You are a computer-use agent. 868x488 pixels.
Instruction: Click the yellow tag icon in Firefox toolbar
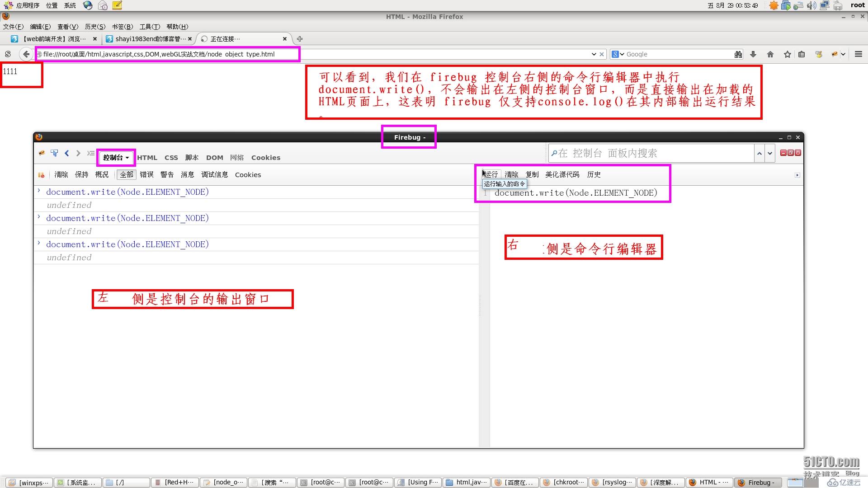click(819, 54)
